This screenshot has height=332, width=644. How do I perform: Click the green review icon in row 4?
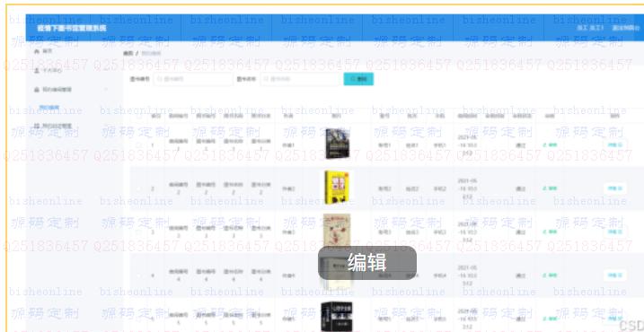[544, 275]
